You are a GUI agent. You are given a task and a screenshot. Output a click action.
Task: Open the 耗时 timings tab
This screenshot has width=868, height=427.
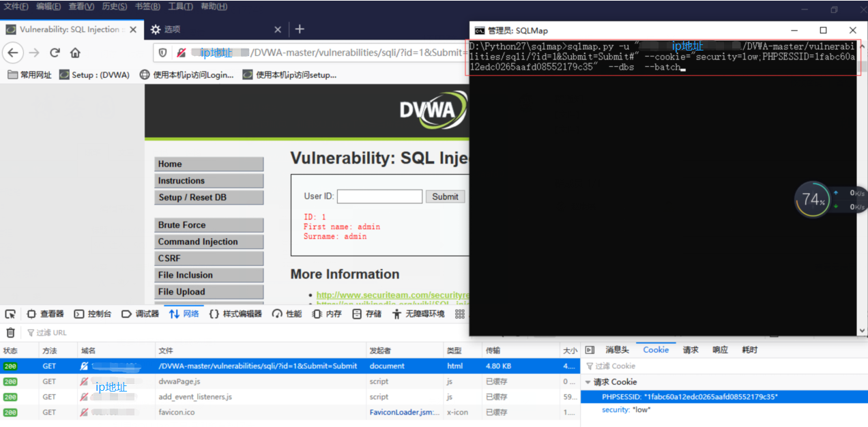click(749, 349)
